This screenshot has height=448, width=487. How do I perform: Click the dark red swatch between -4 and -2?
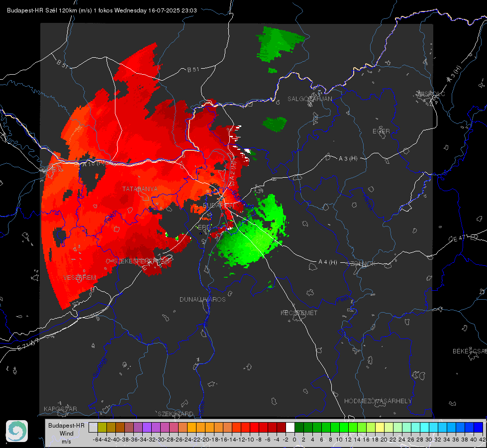282,427
